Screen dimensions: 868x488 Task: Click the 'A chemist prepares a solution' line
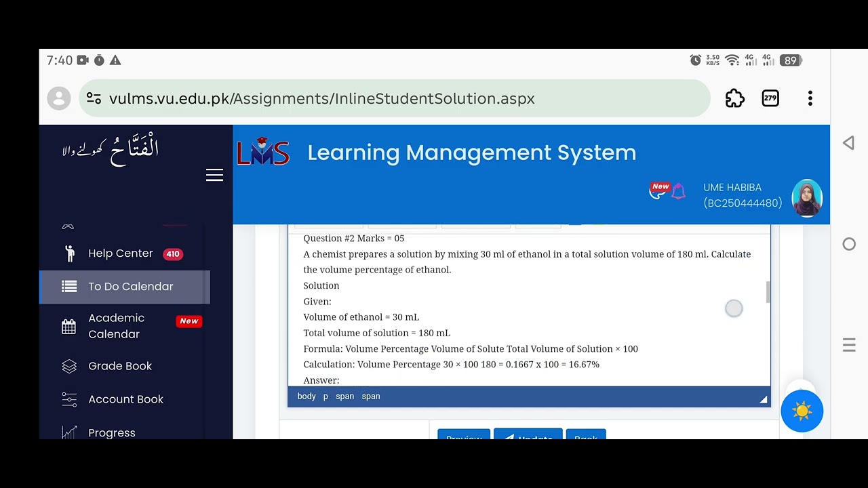pos(527,262)
